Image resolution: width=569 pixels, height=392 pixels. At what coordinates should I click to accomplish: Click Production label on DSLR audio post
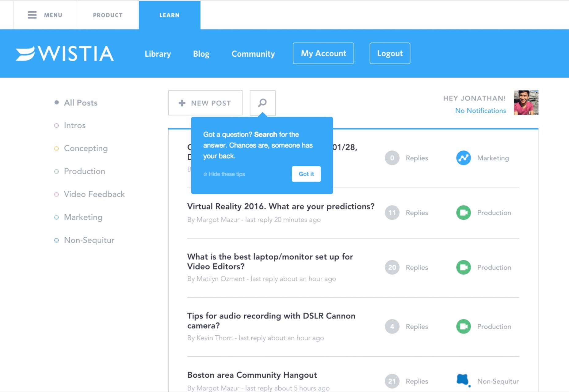pyautogui.click(x=494, y=327)
